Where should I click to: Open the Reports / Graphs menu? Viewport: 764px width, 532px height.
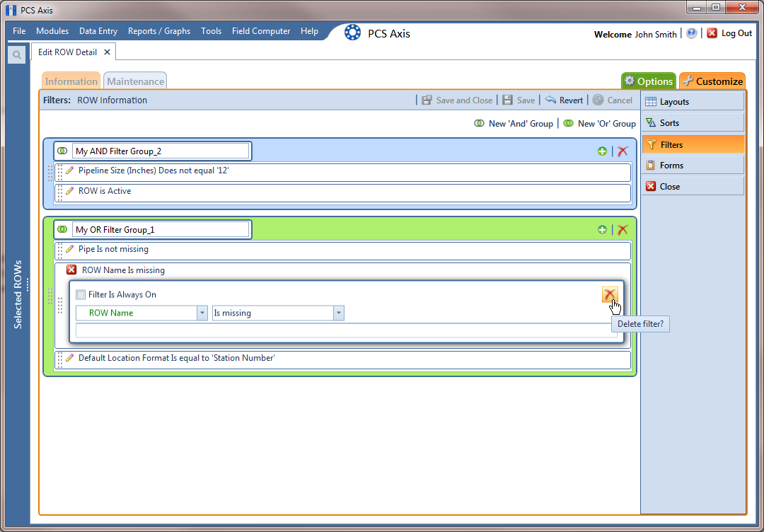(158, 31)
